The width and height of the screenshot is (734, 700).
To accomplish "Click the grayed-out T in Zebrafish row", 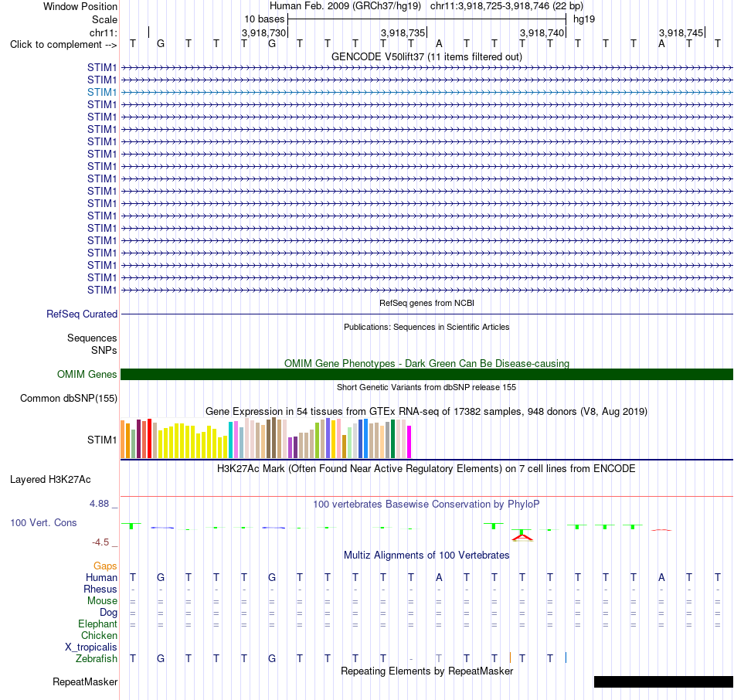I will point(439,658).
